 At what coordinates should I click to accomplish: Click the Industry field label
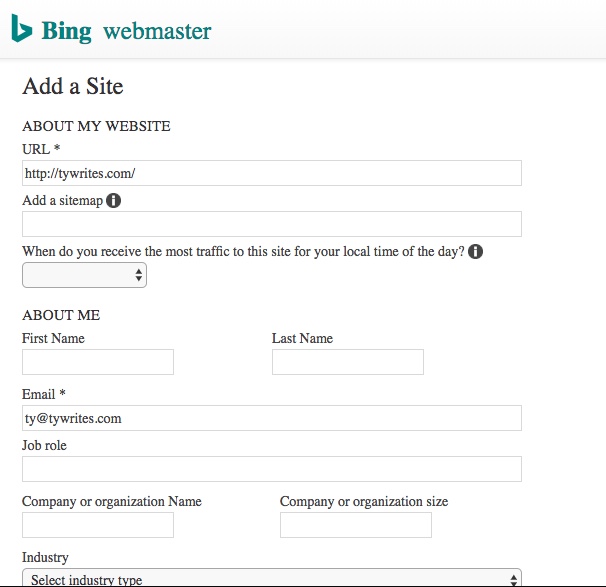[45, 557]
